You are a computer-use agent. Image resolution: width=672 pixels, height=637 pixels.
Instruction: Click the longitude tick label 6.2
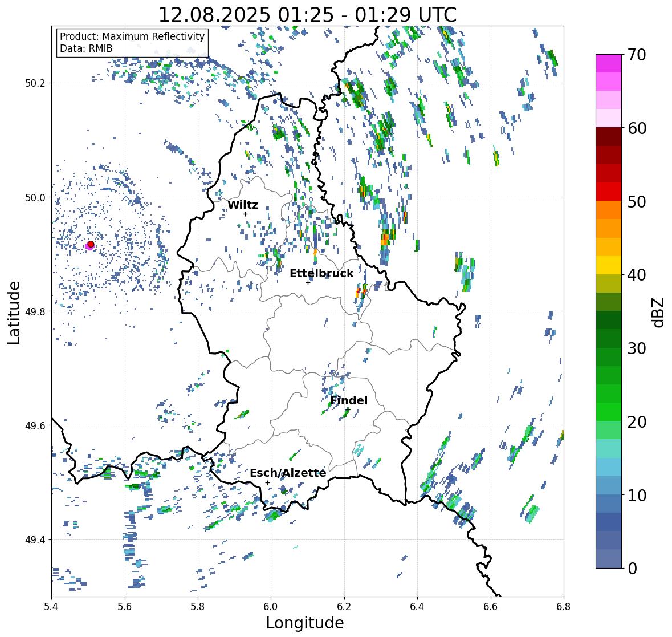tap(344, 607)
